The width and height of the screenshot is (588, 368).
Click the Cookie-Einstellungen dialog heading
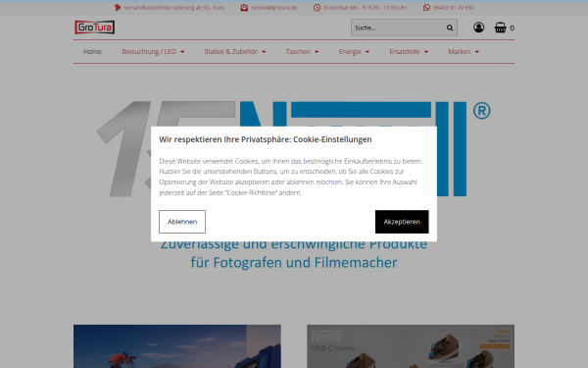[x=266, y=139]
